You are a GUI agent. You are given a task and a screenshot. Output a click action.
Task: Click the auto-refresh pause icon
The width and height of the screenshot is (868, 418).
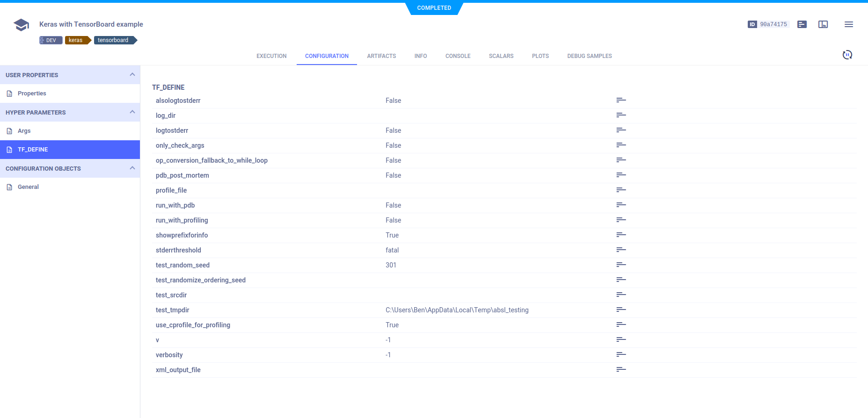847,55
